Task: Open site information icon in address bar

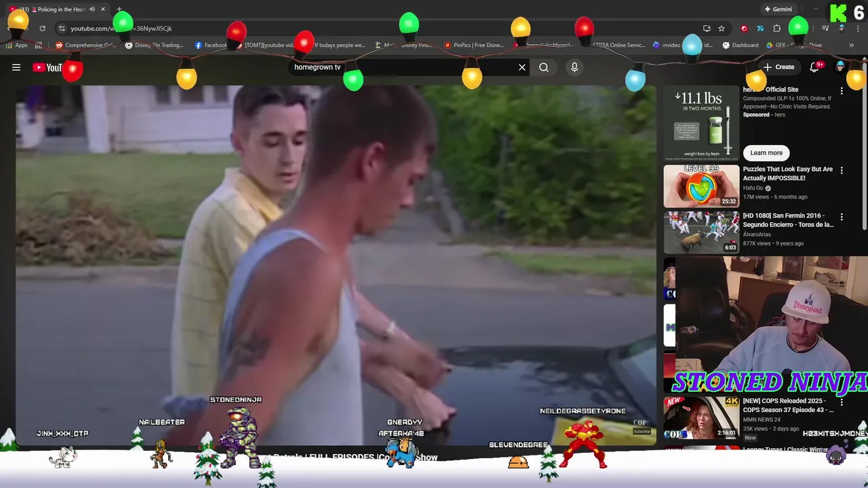Action: (62, 28)
